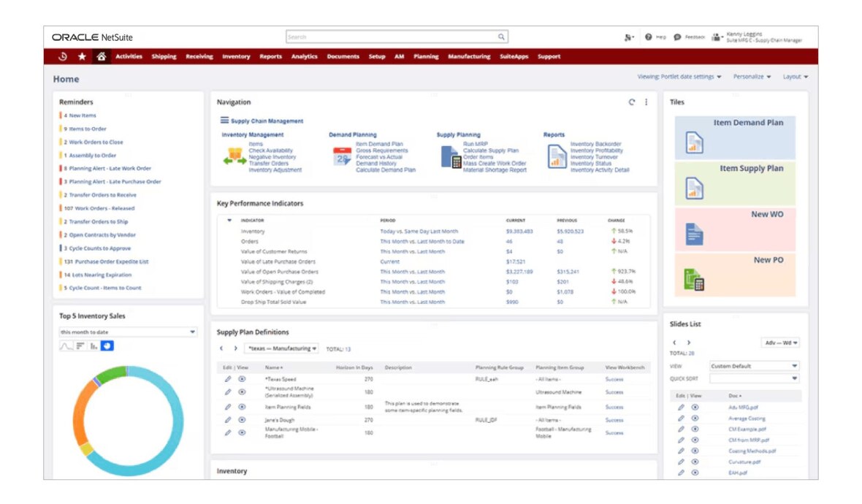
Task: Open the Quick Sort dropdown
Action: pyautogui.click(x=754, y=378)
